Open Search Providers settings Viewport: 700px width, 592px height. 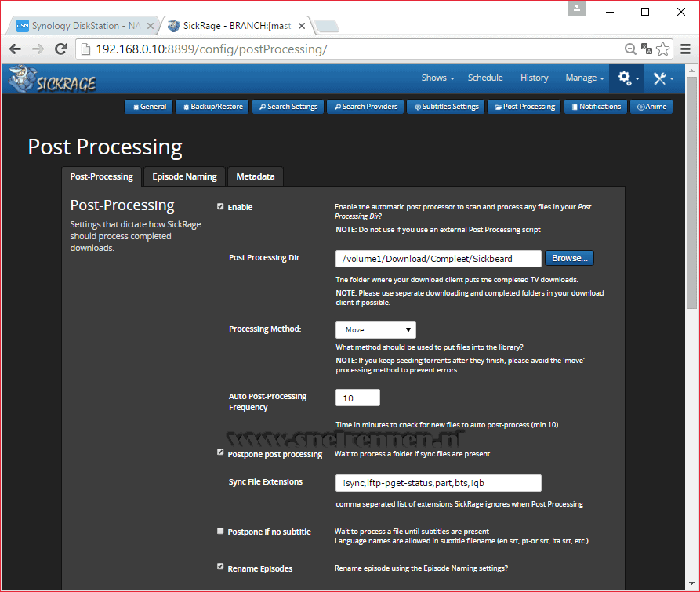point(365,107)
